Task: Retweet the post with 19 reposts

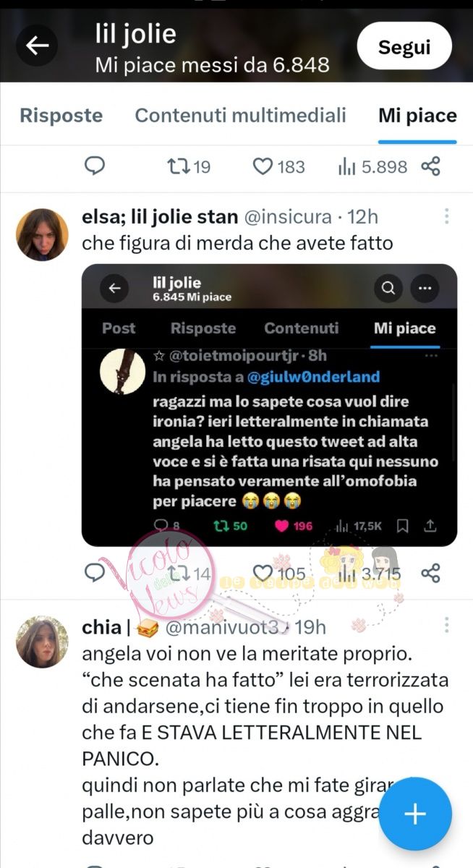Action: click(x=188, y=167)
